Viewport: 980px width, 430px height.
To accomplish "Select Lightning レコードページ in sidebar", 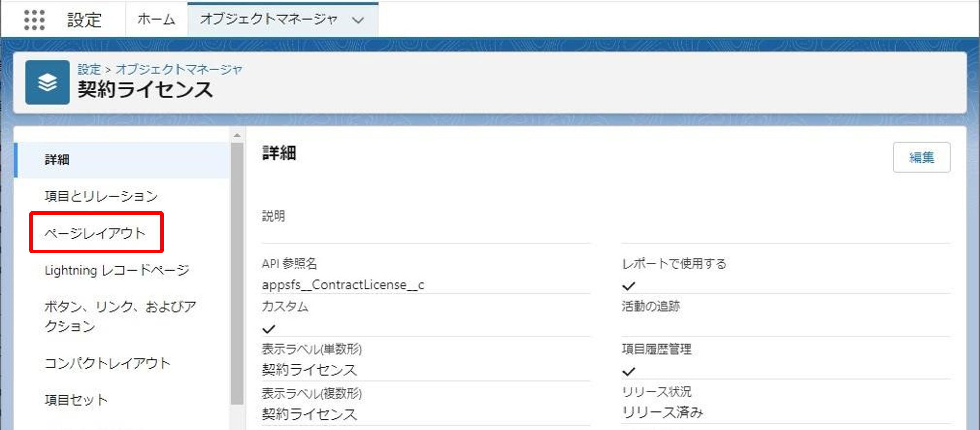I will (117, 270).
